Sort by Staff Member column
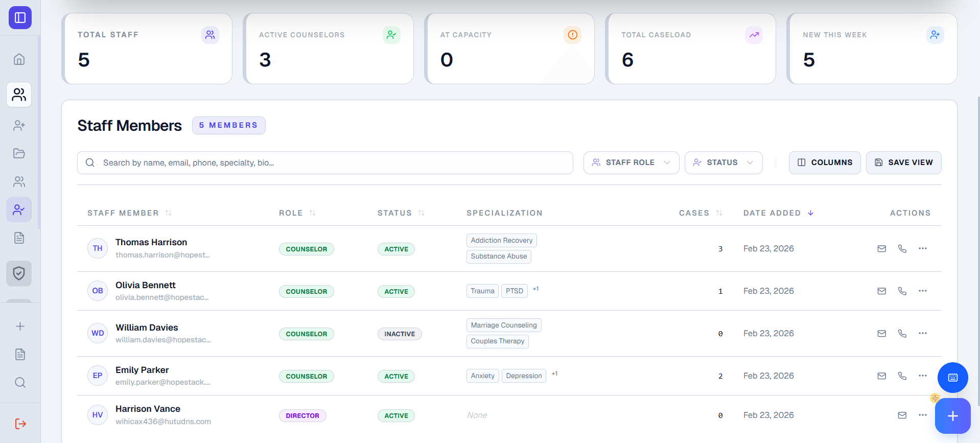 click(129, 213)
